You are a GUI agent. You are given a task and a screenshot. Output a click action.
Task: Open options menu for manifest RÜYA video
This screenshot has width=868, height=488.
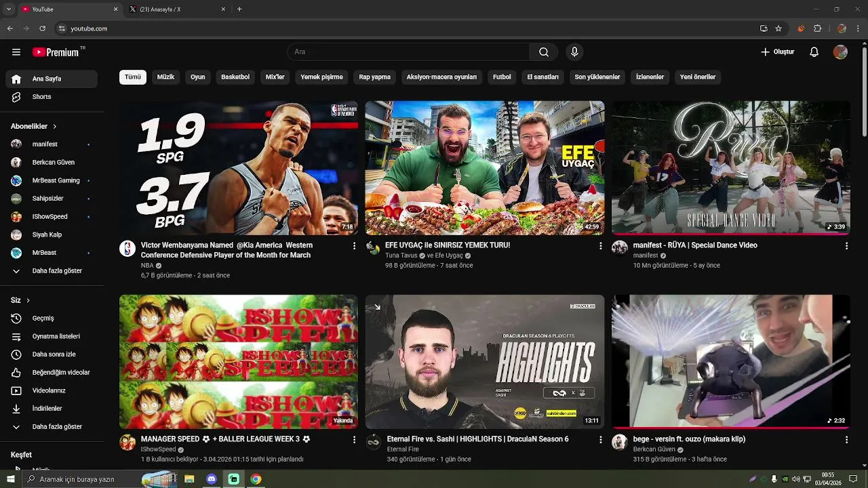coord(846,246)
